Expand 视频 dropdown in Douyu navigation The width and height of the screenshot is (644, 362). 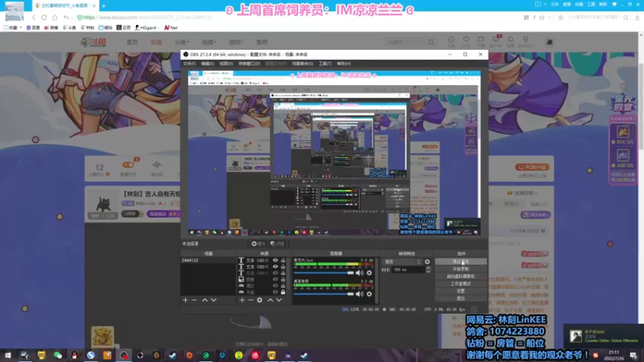coord(208,43)
